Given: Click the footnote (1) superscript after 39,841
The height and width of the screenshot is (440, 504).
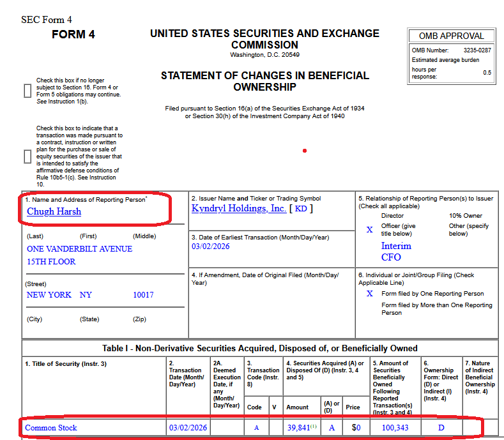Looking at the screenshot, I should (x=314, y=427).
